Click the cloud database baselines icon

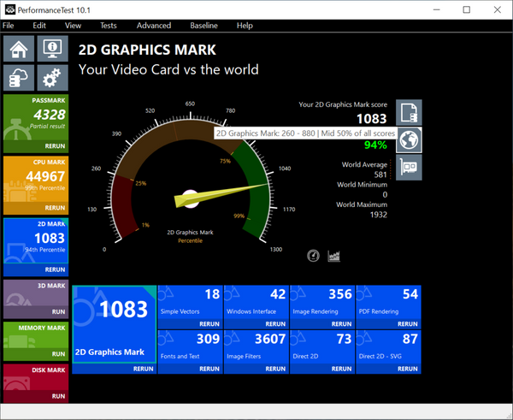coord(21,78)
